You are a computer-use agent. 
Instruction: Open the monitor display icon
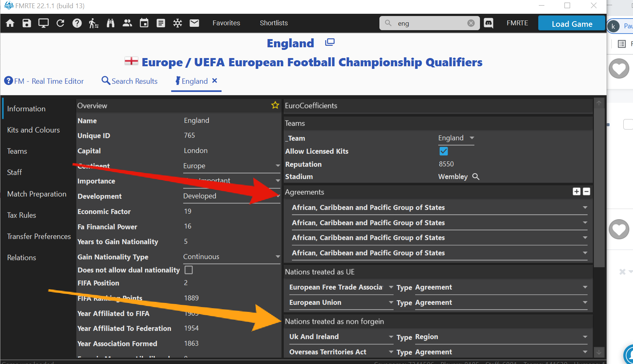(x=44, y=23)
